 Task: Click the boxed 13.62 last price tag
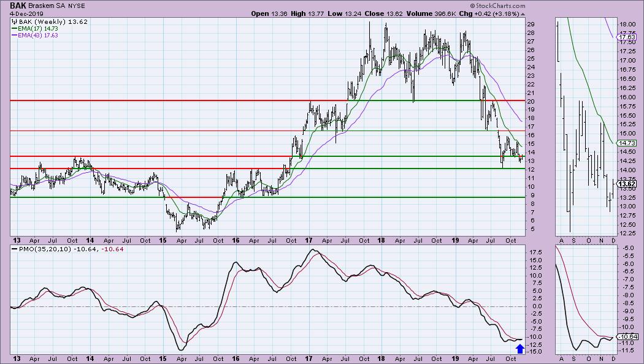(x=627, y=184)
